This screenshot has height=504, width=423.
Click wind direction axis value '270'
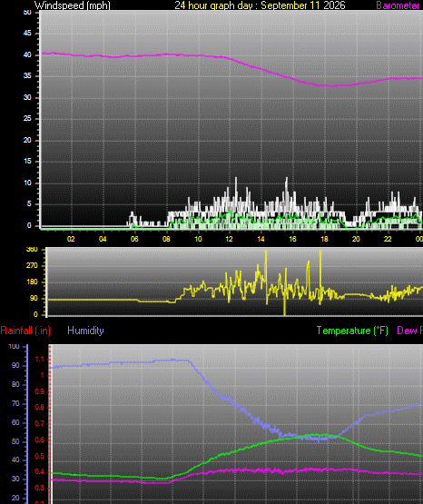(x=32, y=265)
